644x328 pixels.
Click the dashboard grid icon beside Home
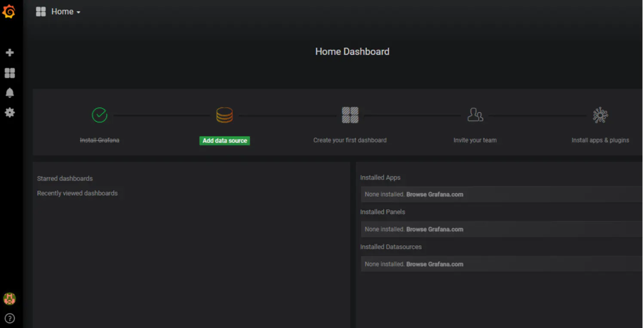click(x=41, y=12)
